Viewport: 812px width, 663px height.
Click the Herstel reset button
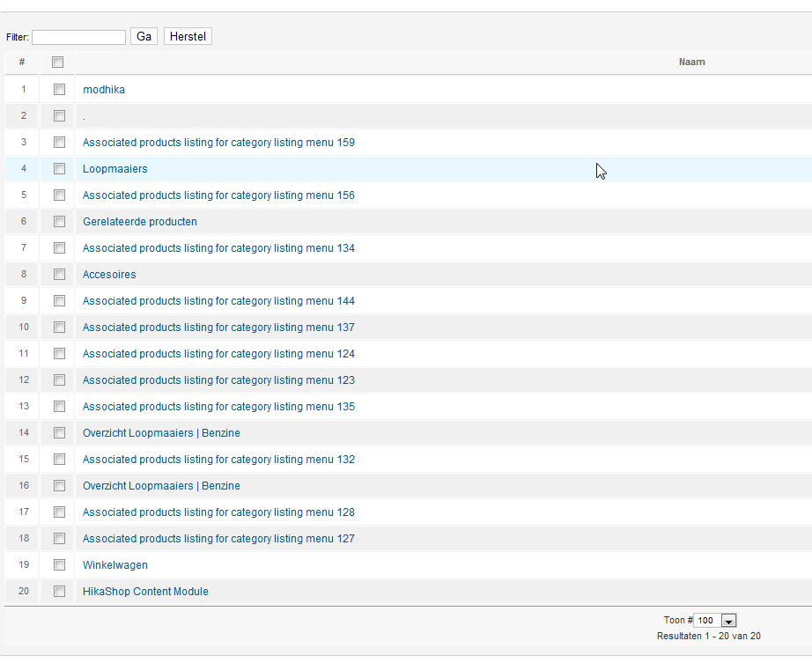click(x=188, y=36)
